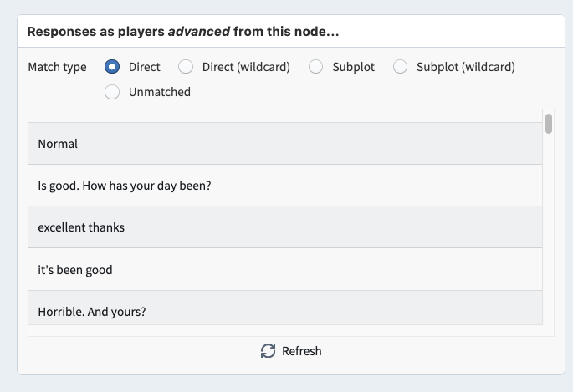The image size is (573, 392).
Task: Click the "it's been good" response row
Action: tap(284, 270)
